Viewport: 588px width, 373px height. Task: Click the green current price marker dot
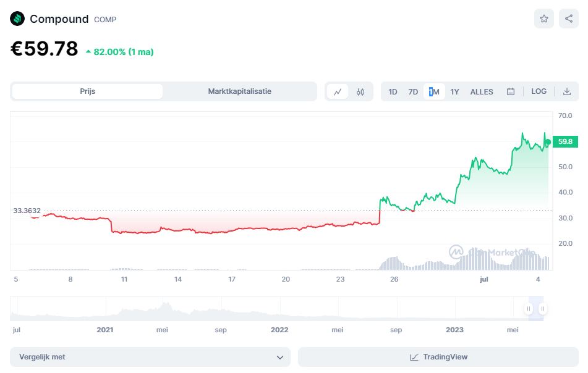click(548, 142)
